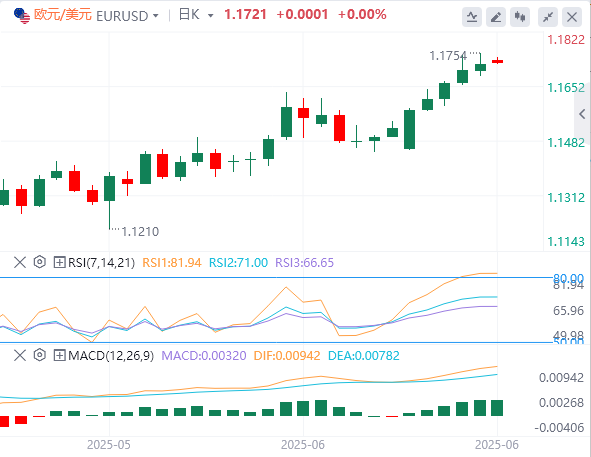
Task: Click the 2025-05 date axis label
Action: [x=109, y=445]
